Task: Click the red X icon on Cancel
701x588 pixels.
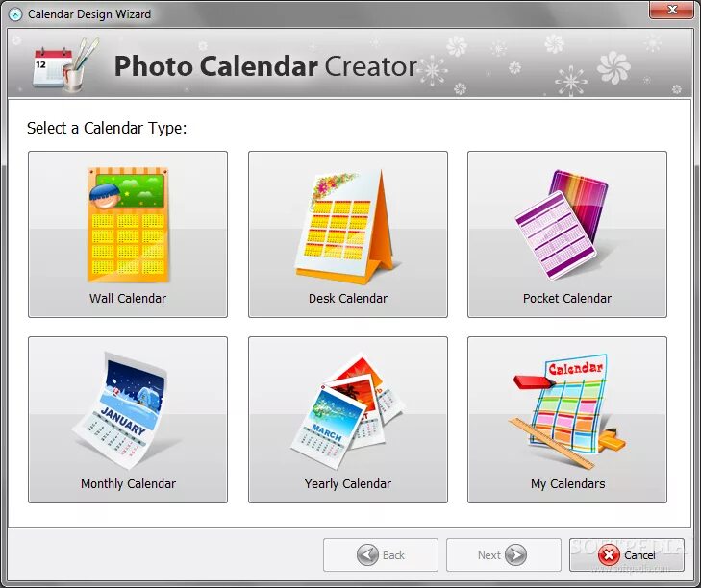Action: pos(609,555)
